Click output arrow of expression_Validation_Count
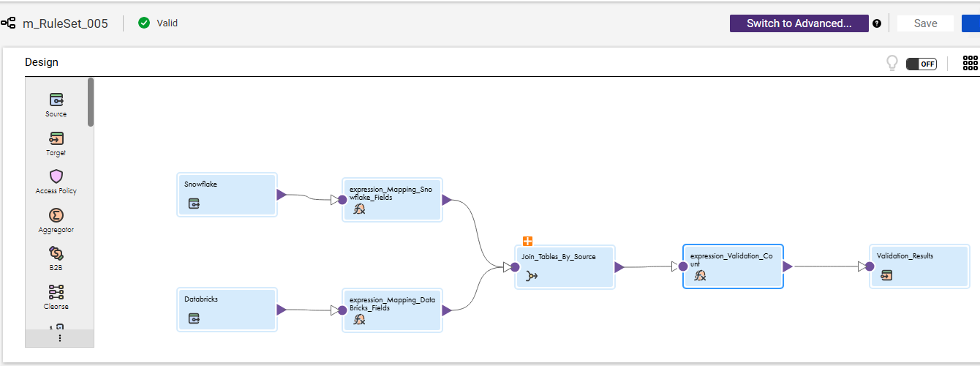 tap(787, 266)
